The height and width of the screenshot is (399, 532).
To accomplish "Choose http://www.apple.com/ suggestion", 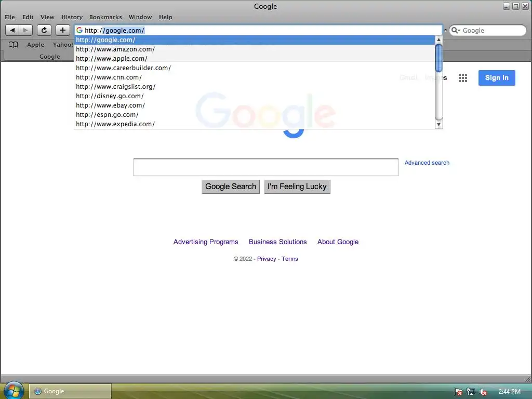I will click(255, 58).
